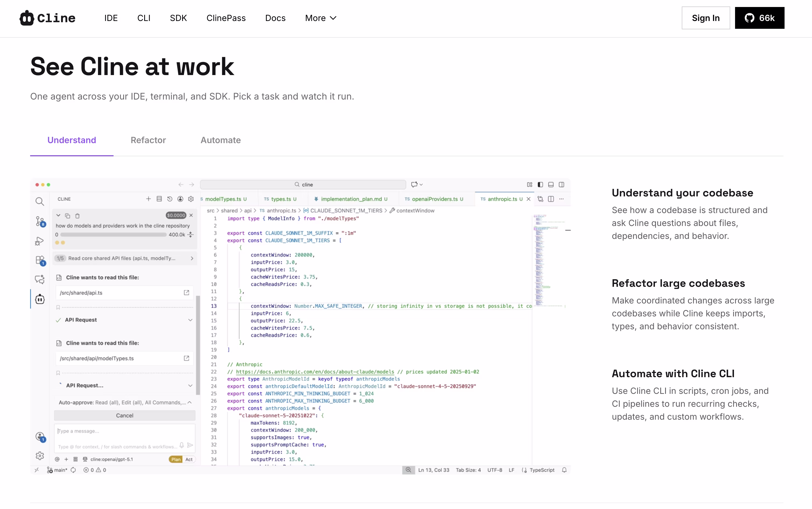The height and width of the screenshot is (509, 812).
Task: Open the Run and Debug sidebar icon
Action: tap(39, 241)
